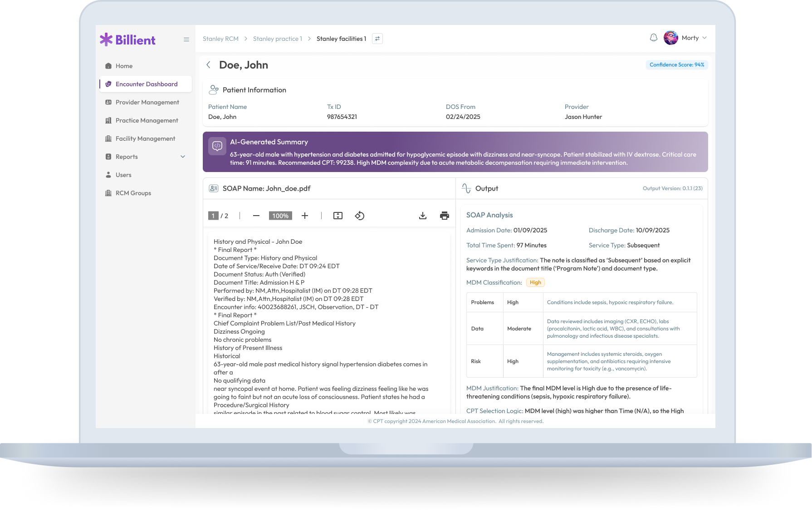Select Facility Management in sidebar

[x=145, y=138]
